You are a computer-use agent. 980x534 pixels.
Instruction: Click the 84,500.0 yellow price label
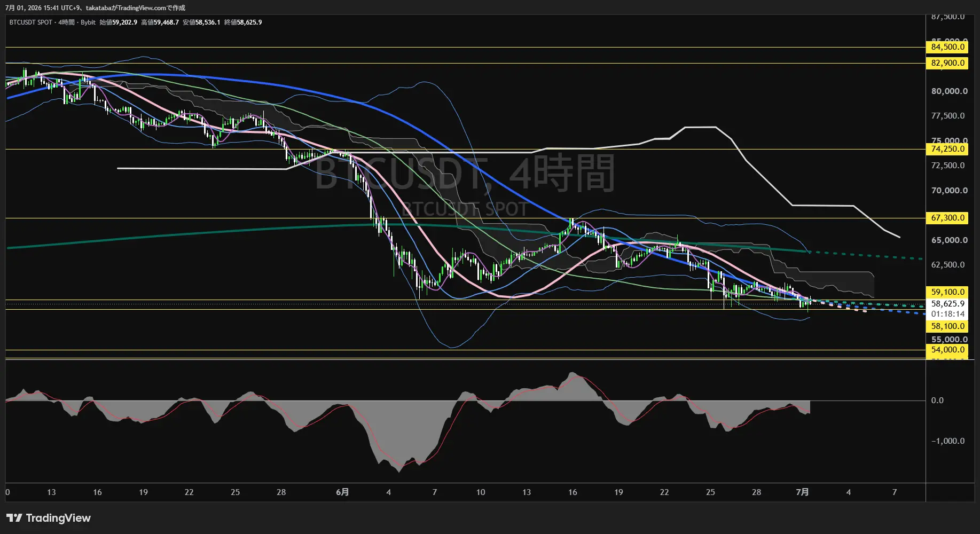coord(948,47)
